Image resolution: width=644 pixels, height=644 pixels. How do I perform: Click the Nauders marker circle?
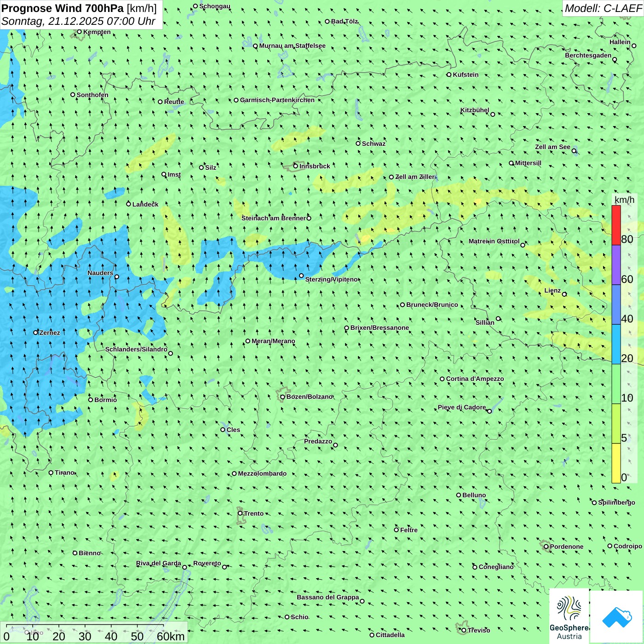[x=117, y=277]
